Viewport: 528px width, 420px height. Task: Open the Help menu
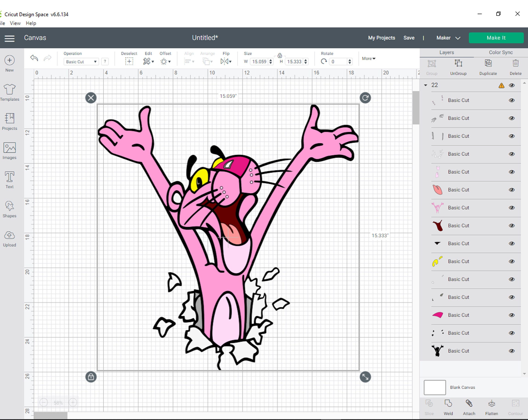pyautogui.click(x=31, y=23)
